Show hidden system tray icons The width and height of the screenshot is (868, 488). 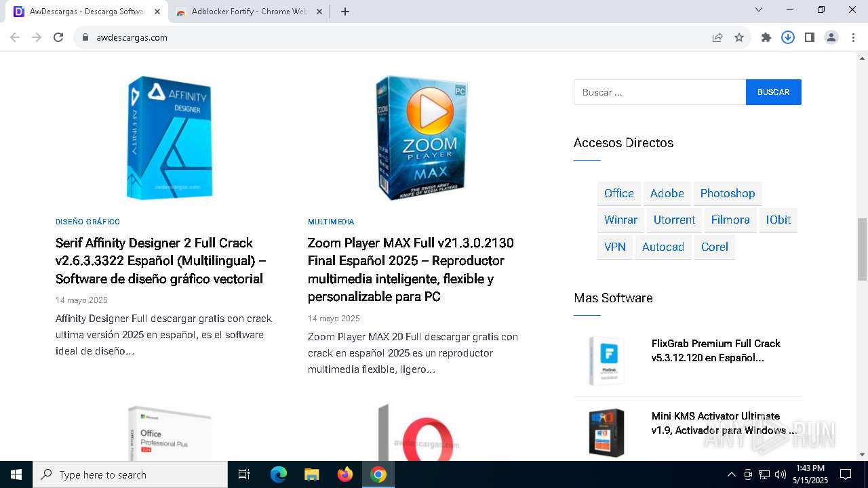click(x=731, y=474)
